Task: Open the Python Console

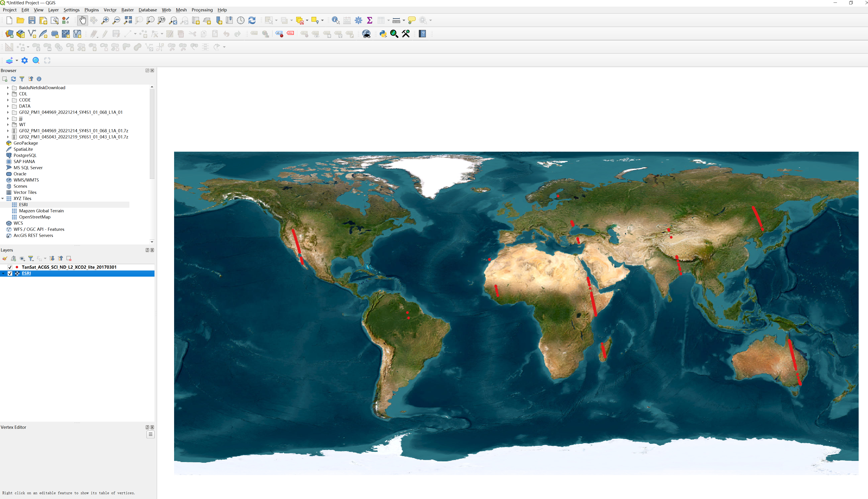Action: tap(383, 34)
